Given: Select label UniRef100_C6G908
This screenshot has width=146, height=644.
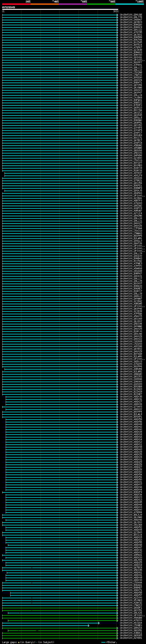Looking at the screenshot, I should point(131,342).
